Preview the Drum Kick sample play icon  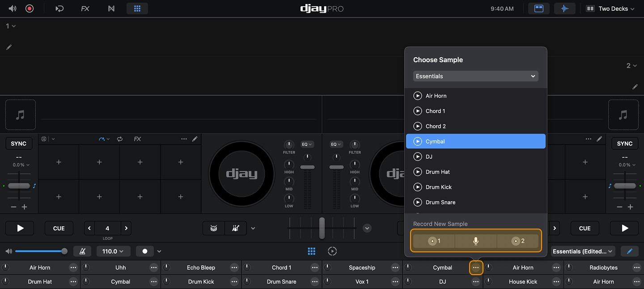pyautogui.click(x=418, y=187)
